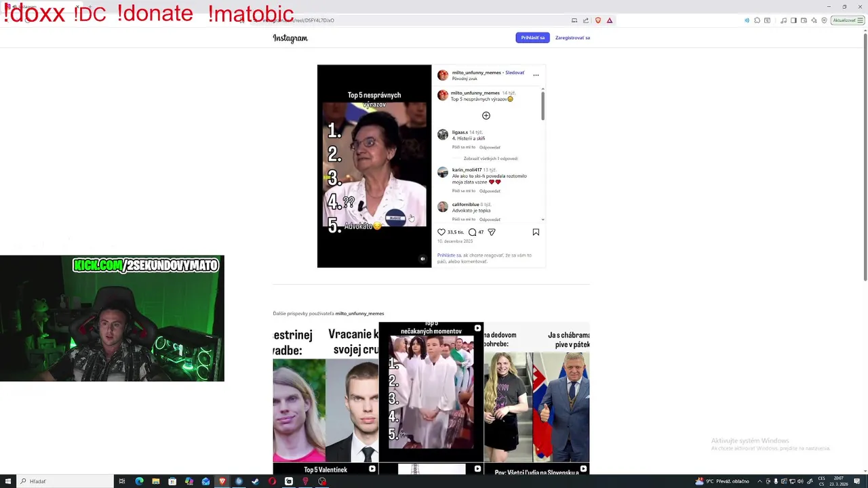Screen dimensions: 868x488
Task: Open ligaas.s username link
Action: click(460, 132)
